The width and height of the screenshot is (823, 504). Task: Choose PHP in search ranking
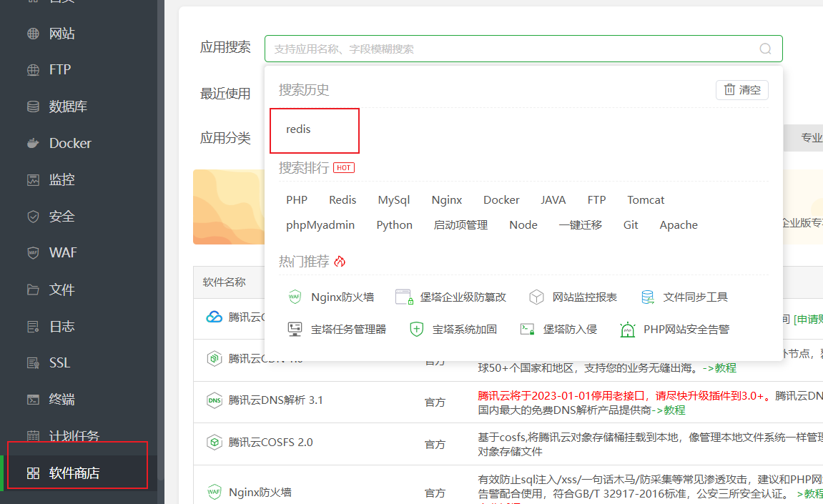point(297,200)
